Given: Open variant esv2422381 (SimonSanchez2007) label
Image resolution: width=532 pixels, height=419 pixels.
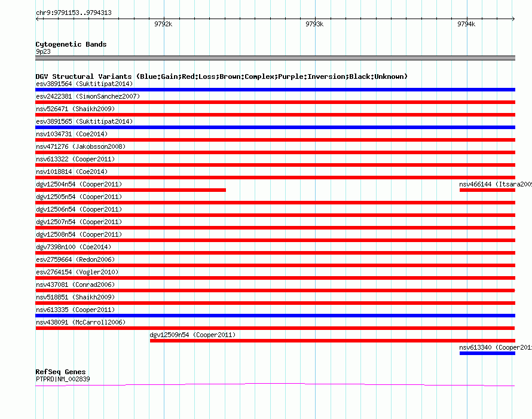Looking at the screenshot, I should pos(88,96).
